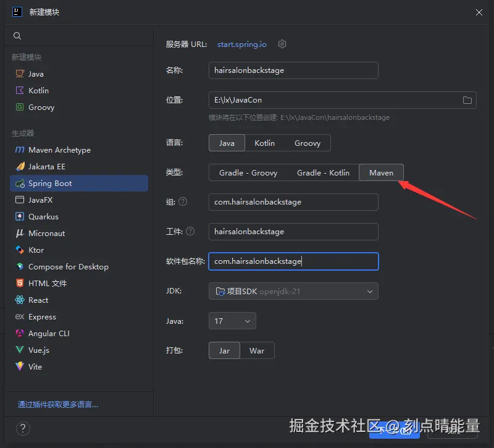The image size is (494, 448).
Task: Choose the Compose for Desktop icon
Action: pyautogui.click(x=20, y=267)
